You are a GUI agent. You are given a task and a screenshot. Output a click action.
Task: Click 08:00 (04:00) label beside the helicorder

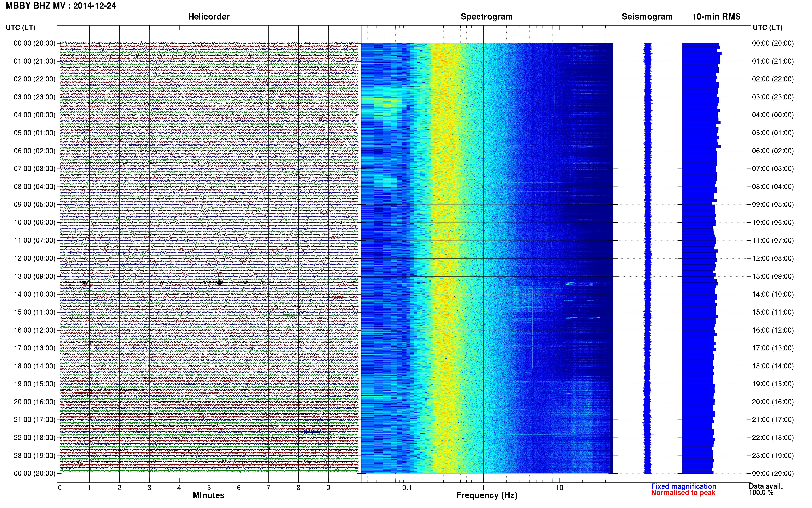click(35, 187)
